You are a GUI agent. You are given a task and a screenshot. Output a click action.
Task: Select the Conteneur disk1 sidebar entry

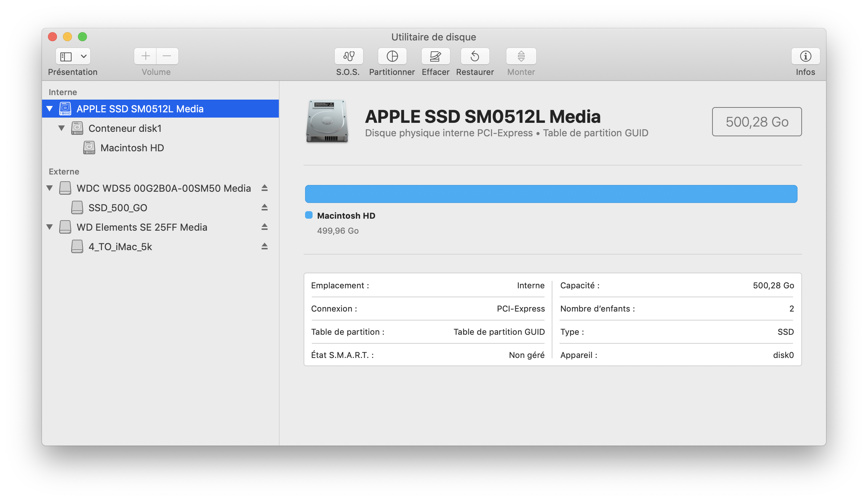[x=125, y=128]
